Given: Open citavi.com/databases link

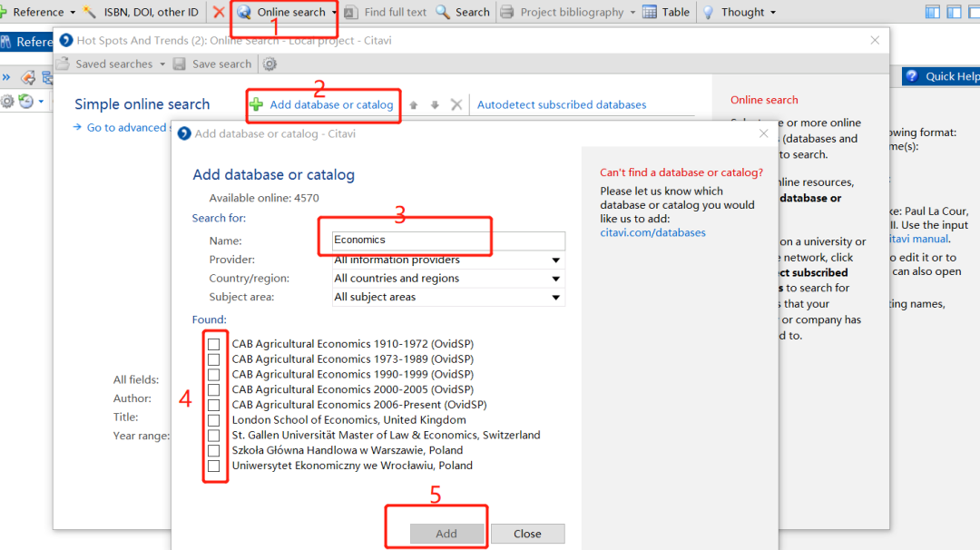Looking at the screenshot, I should (652, 232).
